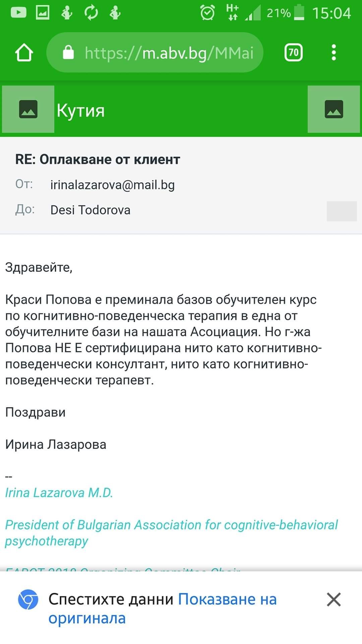Tap the browser home icon
This screenshot has height=644, width=362.
click(24, 53)
